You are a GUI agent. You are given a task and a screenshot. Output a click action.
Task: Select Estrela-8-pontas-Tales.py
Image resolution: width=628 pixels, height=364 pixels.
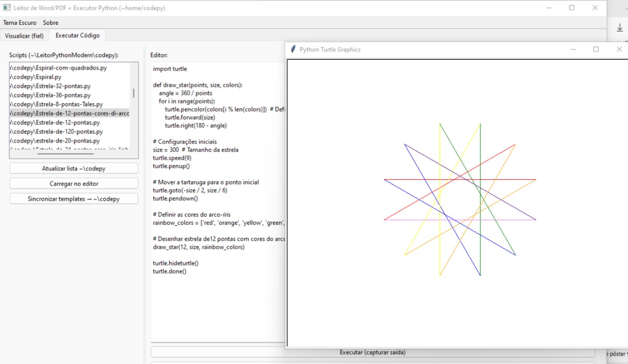pyautogui.click(x=69, y=104)
